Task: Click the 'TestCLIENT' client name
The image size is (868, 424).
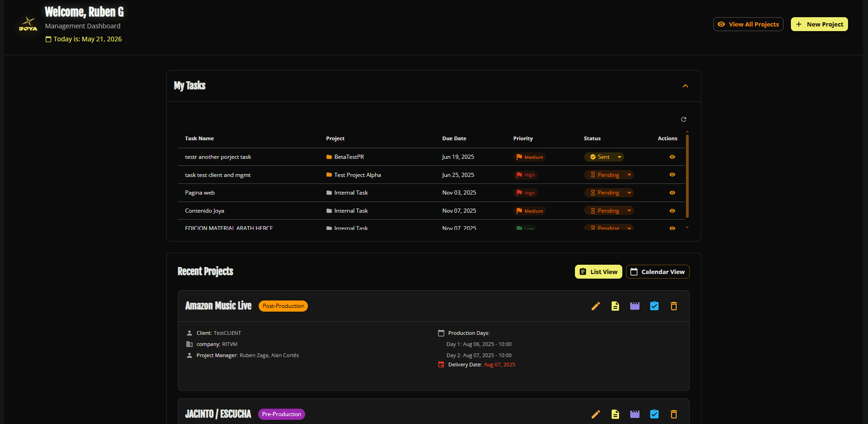Action: point(227,333)
